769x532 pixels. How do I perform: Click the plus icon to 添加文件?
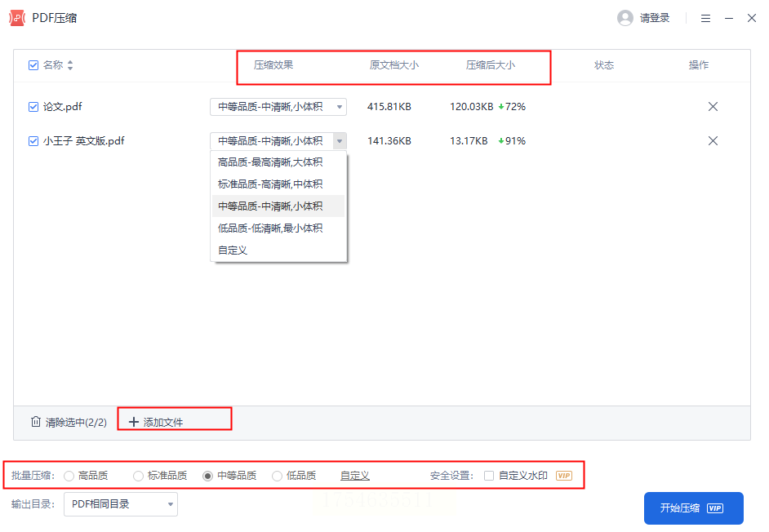click(133, 422)
